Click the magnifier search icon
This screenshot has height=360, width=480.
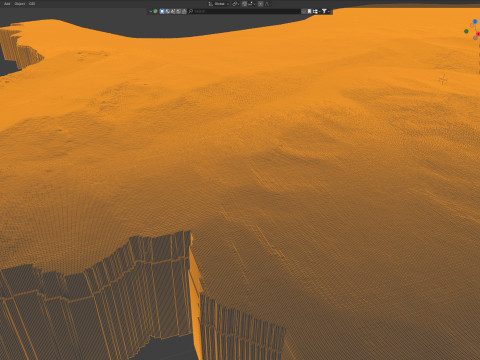point(191,11)
